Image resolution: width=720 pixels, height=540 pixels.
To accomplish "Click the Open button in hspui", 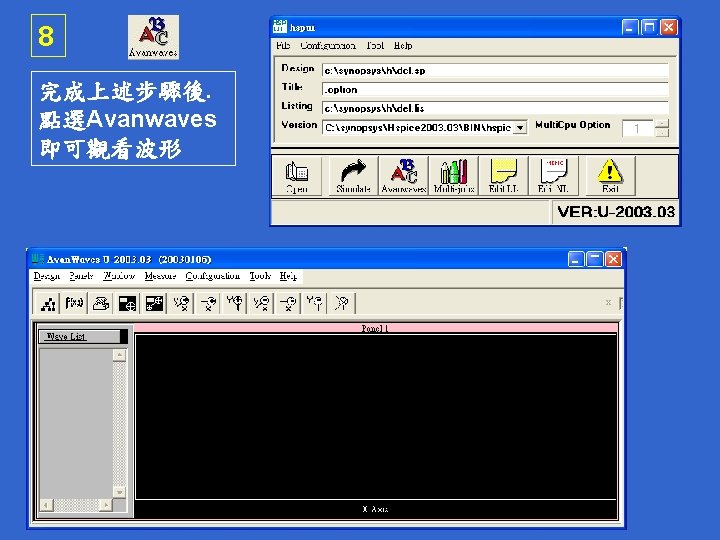I will click(x=297, y=176).
